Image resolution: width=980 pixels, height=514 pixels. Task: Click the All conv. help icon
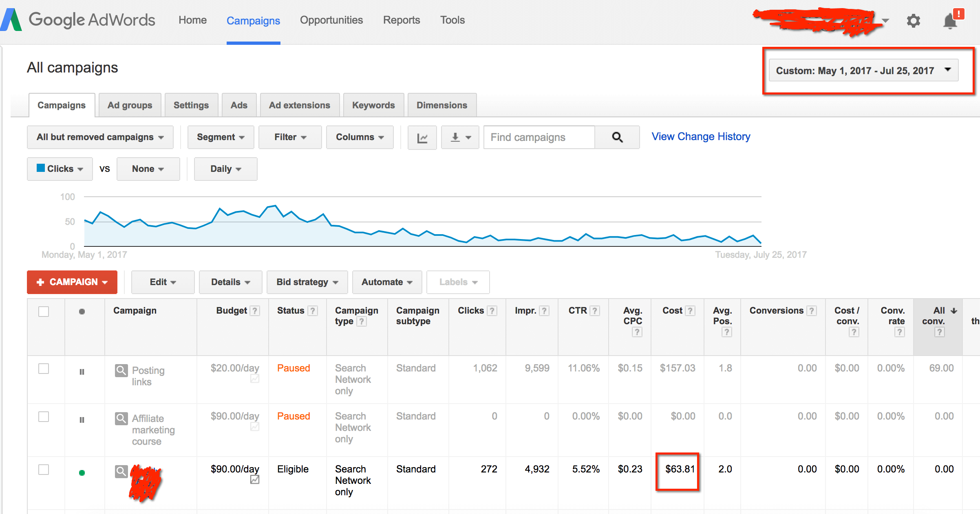tap(939, 332)
